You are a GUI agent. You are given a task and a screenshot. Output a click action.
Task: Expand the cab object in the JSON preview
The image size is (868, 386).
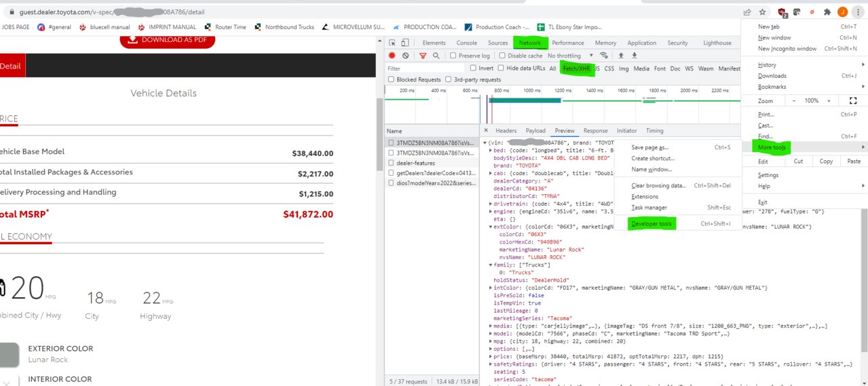click(x=490, y=174)
